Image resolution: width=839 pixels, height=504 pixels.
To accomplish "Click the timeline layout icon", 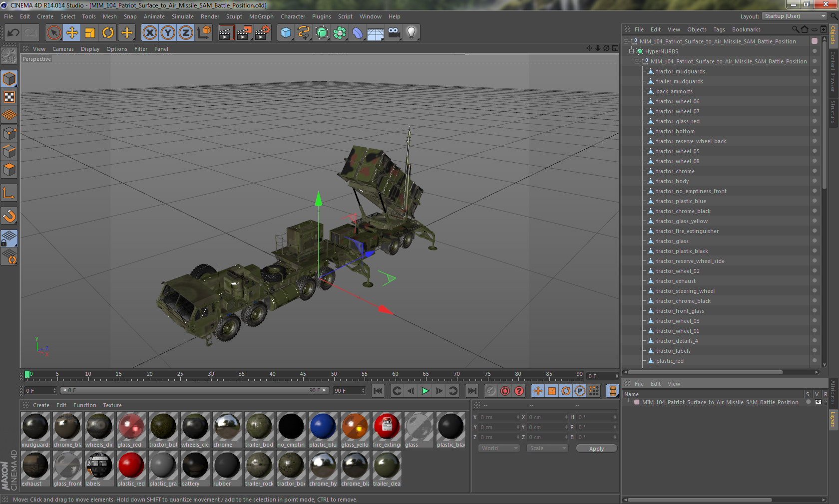I will (x=613, y=391).
